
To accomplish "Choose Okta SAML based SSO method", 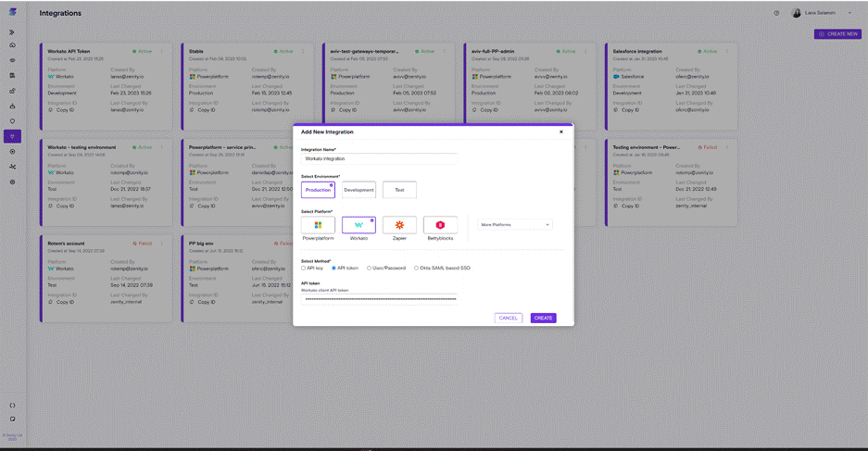I will click(x=417, y=269).
